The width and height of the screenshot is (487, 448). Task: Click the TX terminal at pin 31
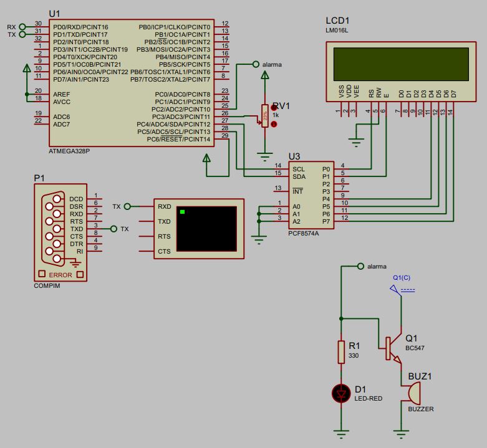click(22, 34)
